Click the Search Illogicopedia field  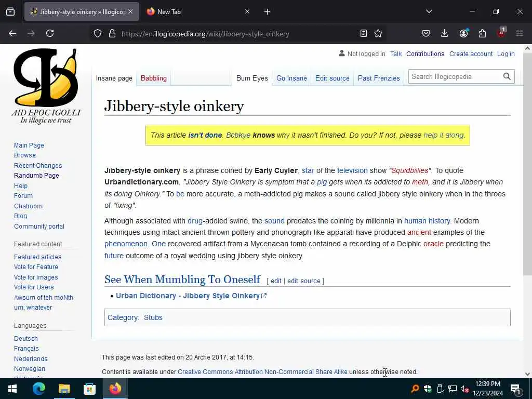click(455, 77)
